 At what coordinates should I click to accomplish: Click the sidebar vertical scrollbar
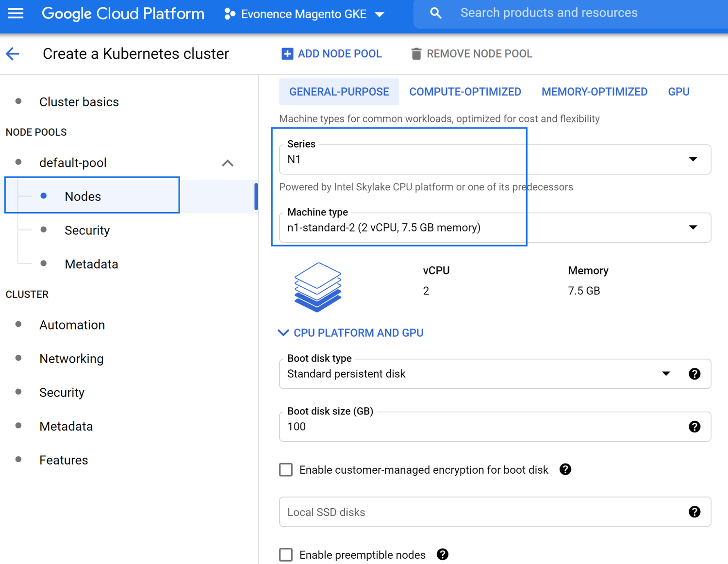tap(256, 197)
